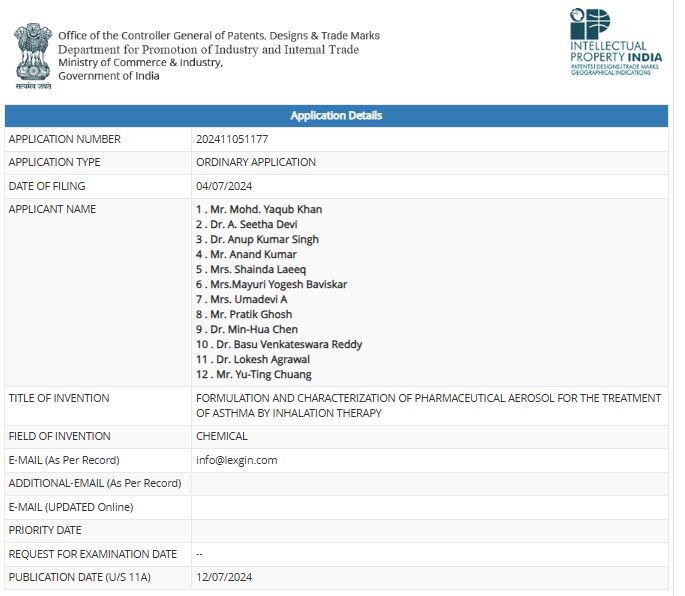Click the Ministry of Commerce & Industry text
Screen dimensions: 685x596
point(140,63)
